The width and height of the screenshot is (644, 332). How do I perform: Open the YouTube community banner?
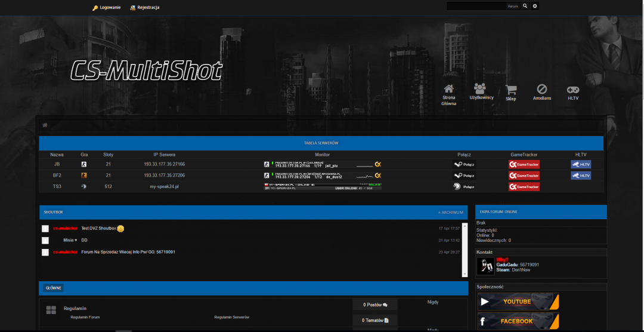tap(518, 302)
